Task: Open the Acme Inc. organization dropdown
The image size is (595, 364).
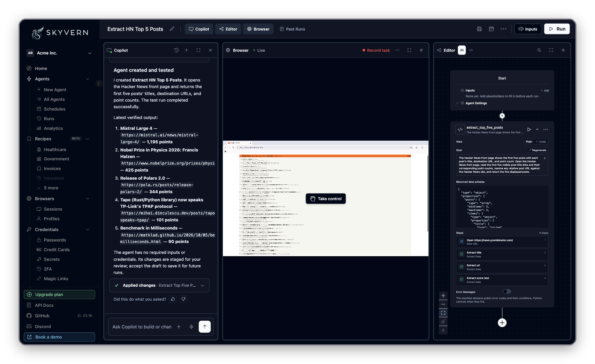Action: pyautogui.click(x=59, y=53)
